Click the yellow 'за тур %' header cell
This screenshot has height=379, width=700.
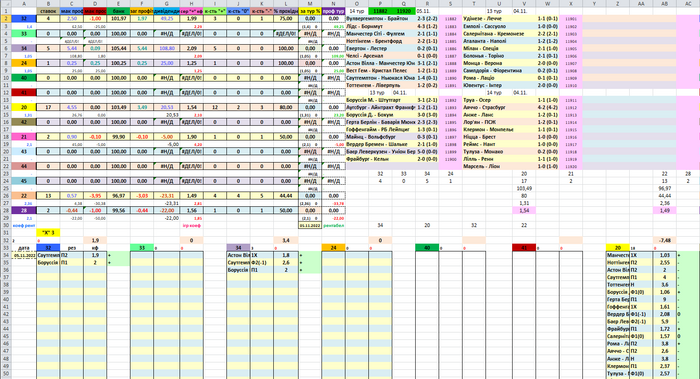(x=310, y=11)
